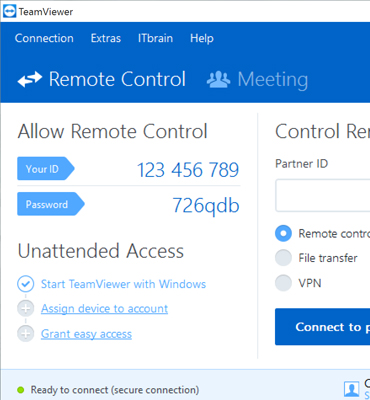Click the checkmark icon beside Start TeamViewer
The width and height of the screenshot is (370, 400).
click(x=26, y=284)
